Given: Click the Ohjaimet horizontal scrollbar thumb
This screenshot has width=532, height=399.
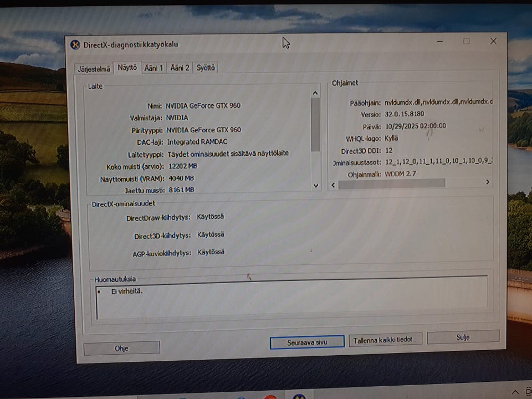Looking at the screenshot, I should click(392, 183).
